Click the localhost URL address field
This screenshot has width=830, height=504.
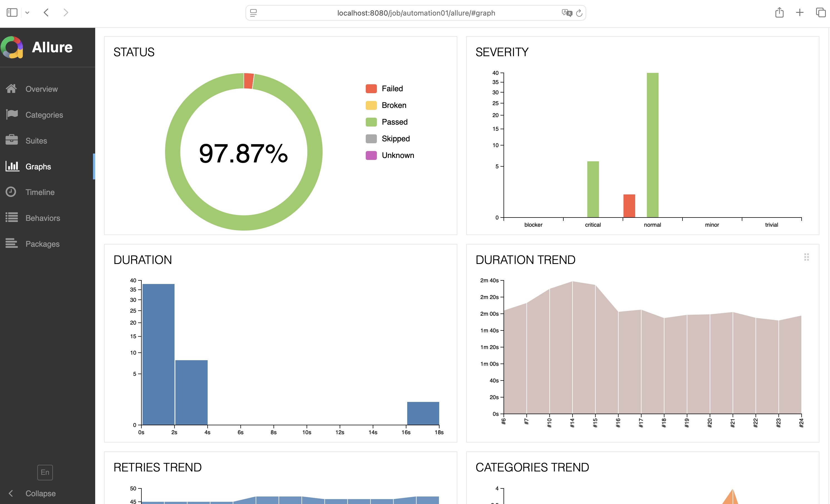(416, 13)
